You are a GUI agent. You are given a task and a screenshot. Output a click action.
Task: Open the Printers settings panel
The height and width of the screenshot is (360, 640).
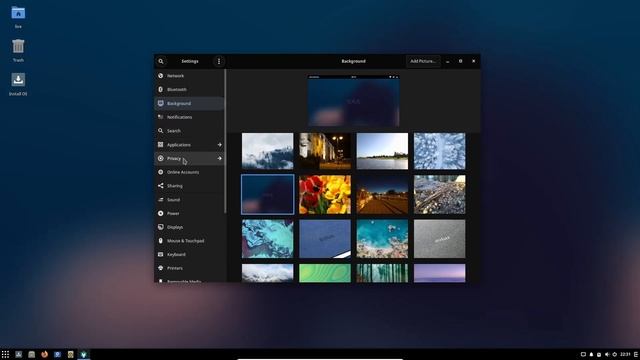tap(189, 268)
